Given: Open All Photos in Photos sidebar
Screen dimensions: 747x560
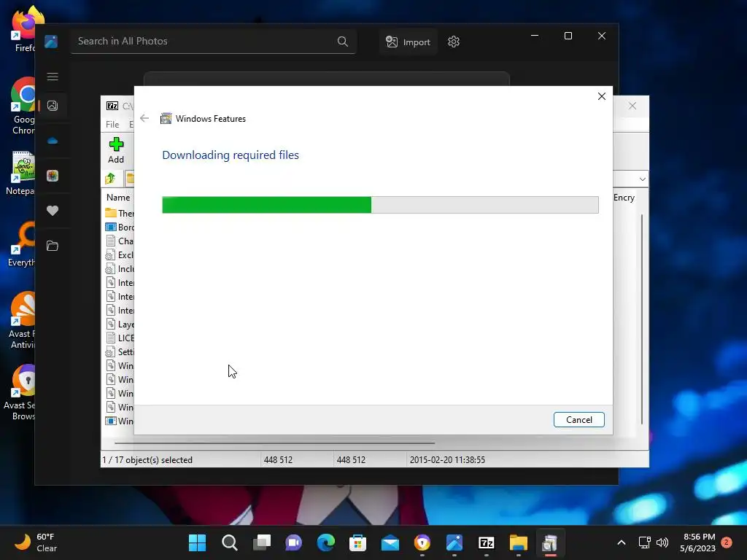Looking at the screenshot, I should point(53,106).
